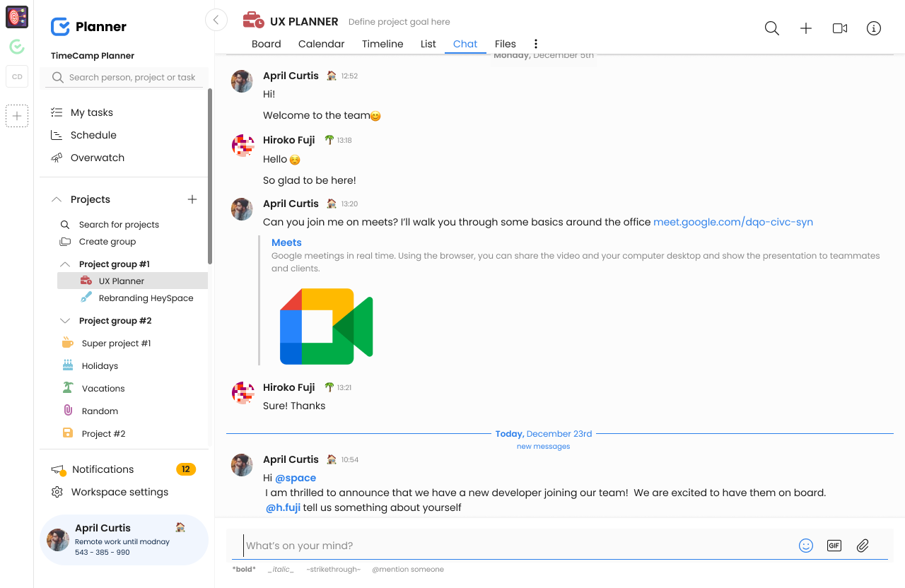Click Search for projects
905x588 pixels.
coord(118,224)
